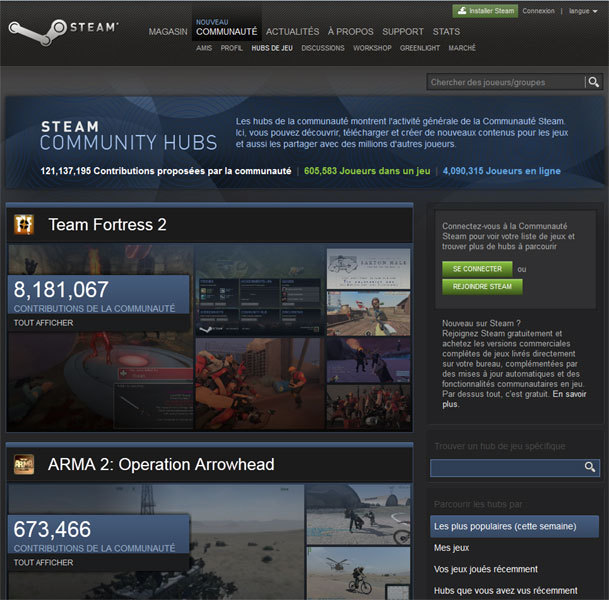The height and width of the screenshot is (600, 609).
Task: Open the STATS menu
Action: 446,31
